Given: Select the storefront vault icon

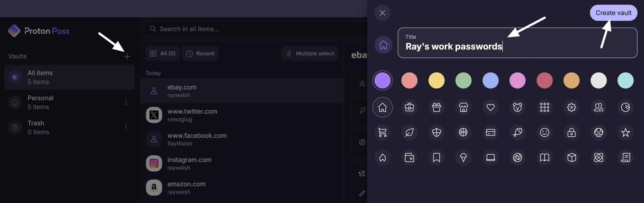Looking at the screenshot, I should click(x=463, y=107).
